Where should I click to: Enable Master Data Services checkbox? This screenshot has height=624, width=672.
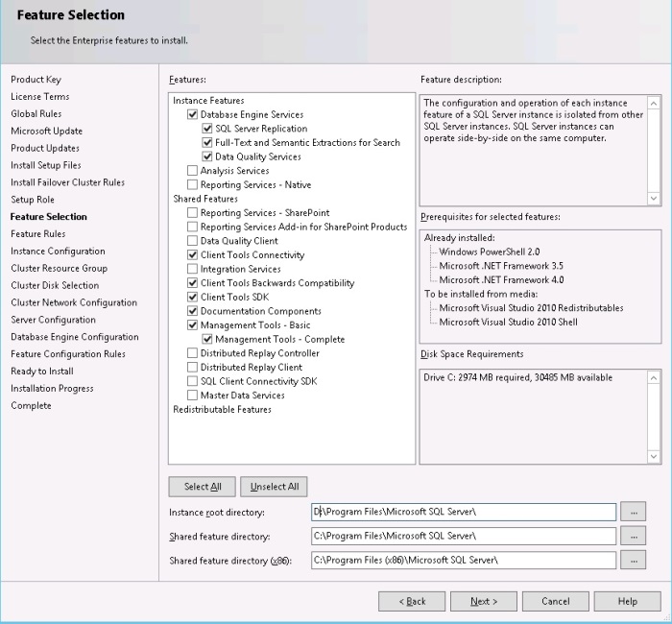[192, 396]
